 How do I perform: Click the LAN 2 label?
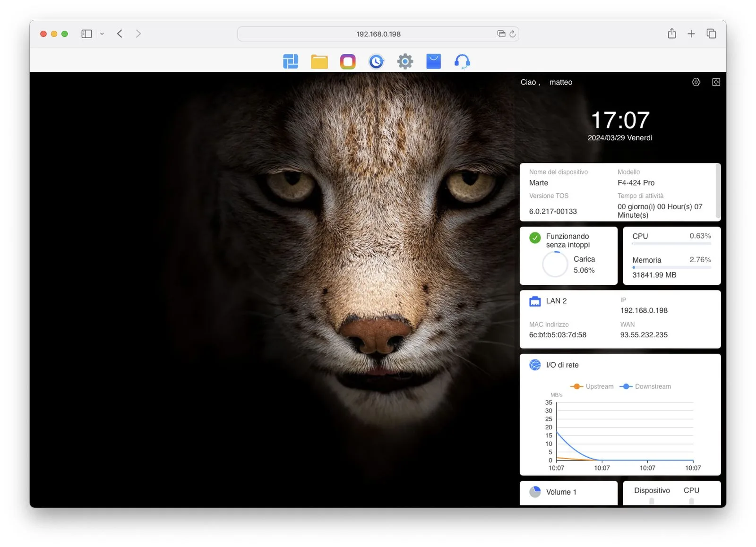pyautogui.click(x=556, y=301)
